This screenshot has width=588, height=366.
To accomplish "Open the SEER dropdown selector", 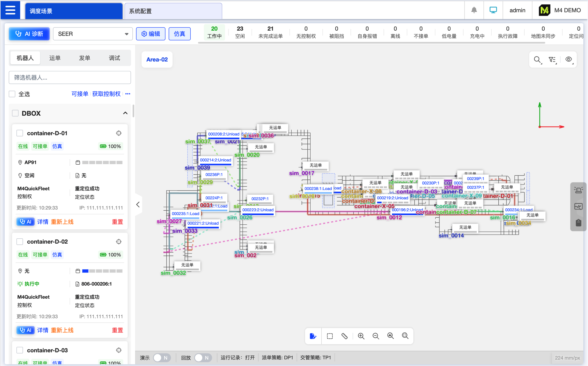I will (93, 34).
